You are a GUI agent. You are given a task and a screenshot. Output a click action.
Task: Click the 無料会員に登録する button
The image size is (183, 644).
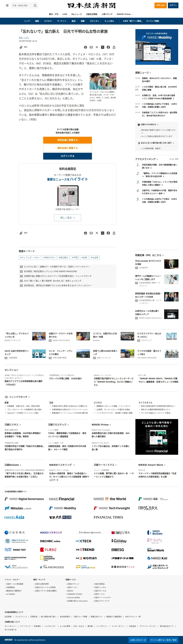[x=67, y=148]
